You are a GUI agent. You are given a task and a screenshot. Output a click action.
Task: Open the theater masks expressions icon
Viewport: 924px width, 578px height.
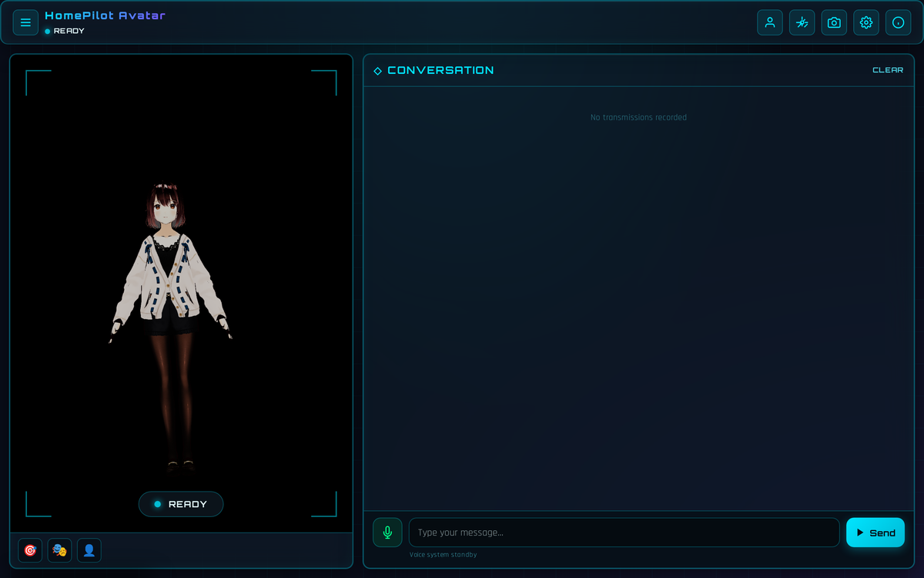59,550
